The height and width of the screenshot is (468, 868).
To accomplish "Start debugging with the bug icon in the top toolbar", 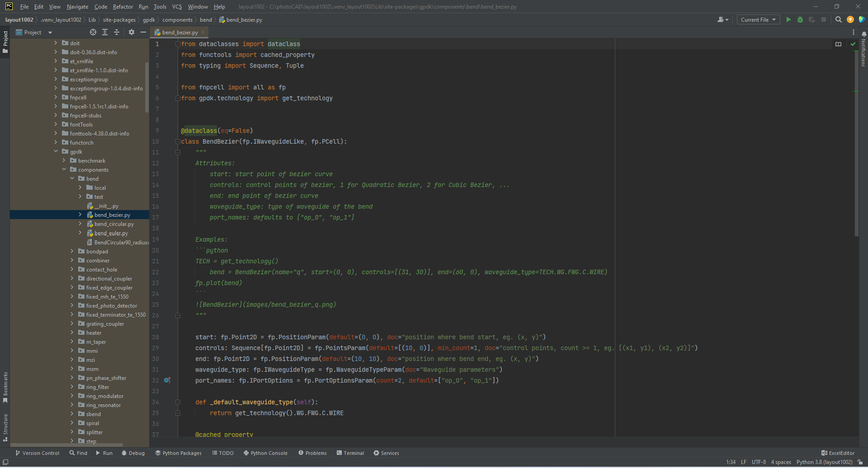I will [800, 19].
